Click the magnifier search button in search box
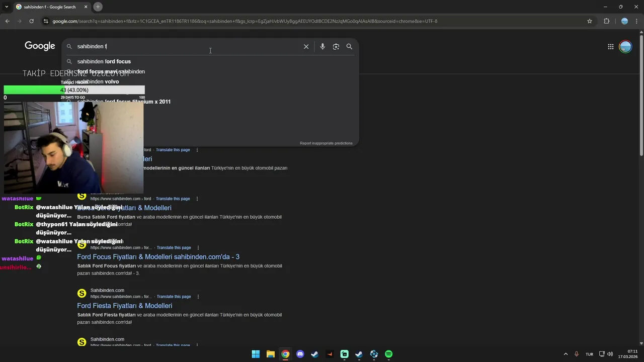This screenshot has height=362, width=644. pyautogui.click(x=349, y=46)
